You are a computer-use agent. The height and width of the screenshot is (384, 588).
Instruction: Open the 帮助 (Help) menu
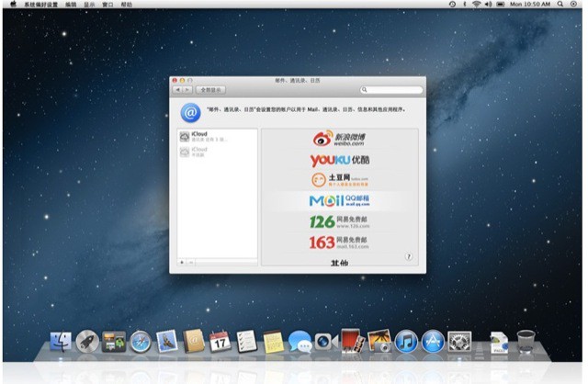click(x=127, y=5)
